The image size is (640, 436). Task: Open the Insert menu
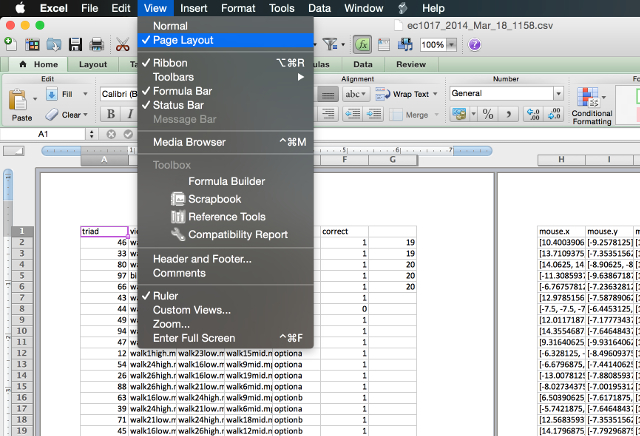tap(193, 8)
